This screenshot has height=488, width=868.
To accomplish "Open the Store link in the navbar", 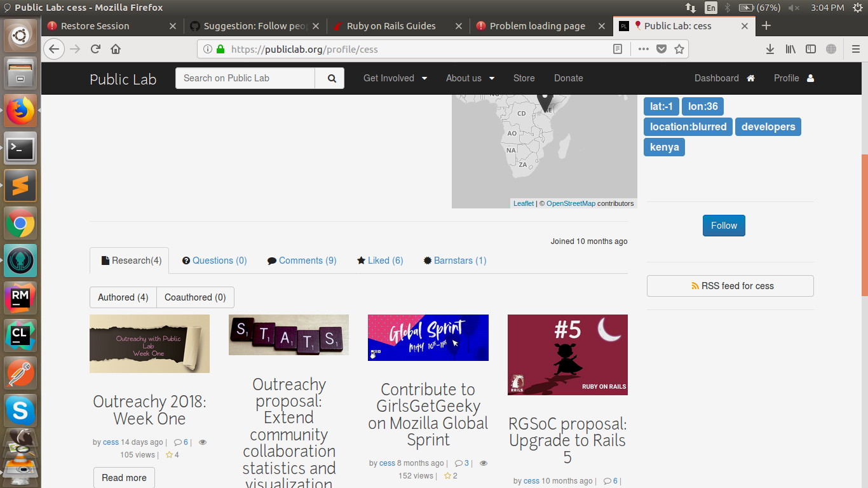I will [x=524, y=78].
